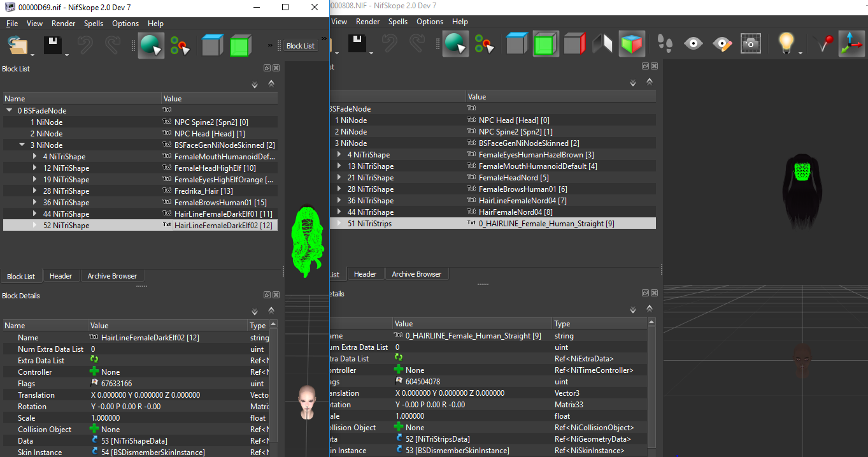Open link 53 [BSDismemberSkinInstance] in right details
This screenshot has height=457, width=868.
pos(457,451)
